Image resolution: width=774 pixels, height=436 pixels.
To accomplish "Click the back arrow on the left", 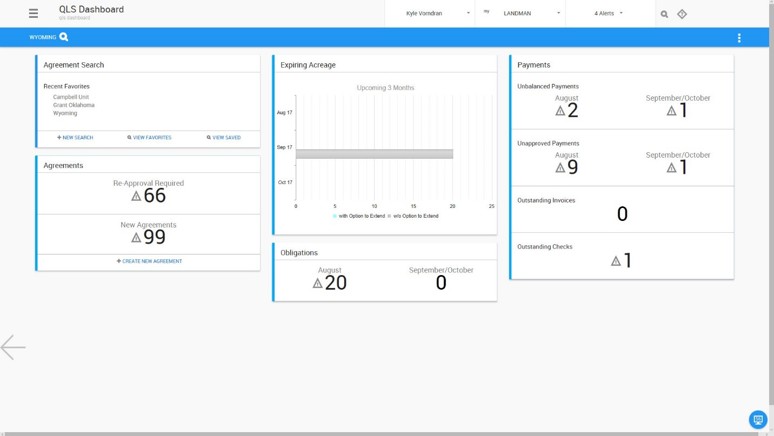I will [x=13, y=347].
